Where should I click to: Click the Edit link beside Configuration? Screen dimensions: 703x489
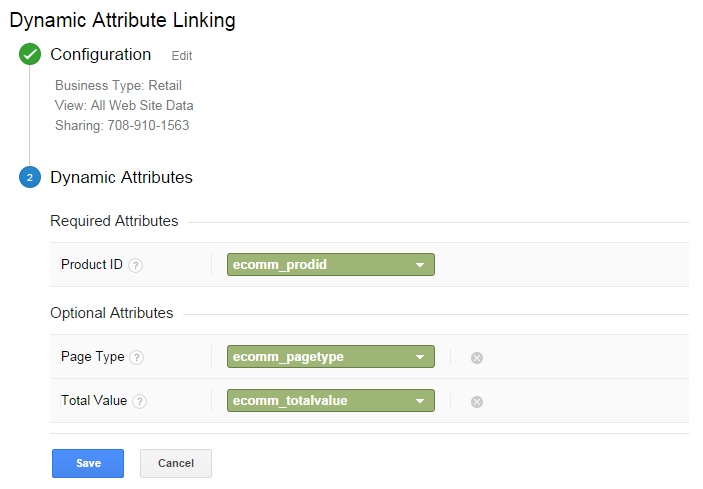click(182, 56)
